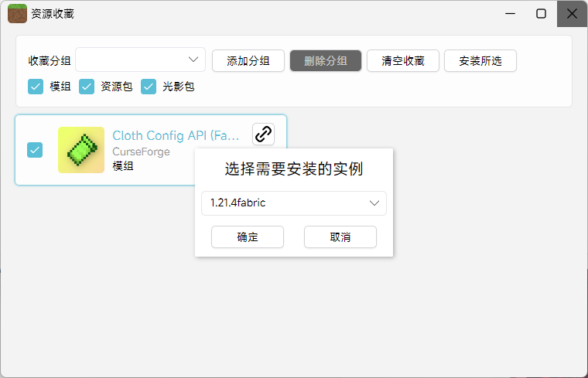Click the CurseForge source label on the card

pyautogui.click(x=141, y=152)
